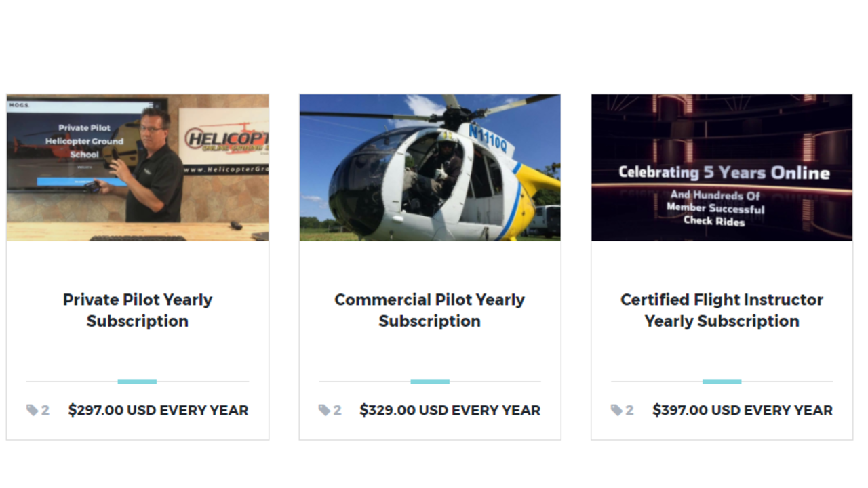Click the $397.00 USD EVERY YEAR price
Viewport: 868px width, 488px height.
click(x=743, y=410)
